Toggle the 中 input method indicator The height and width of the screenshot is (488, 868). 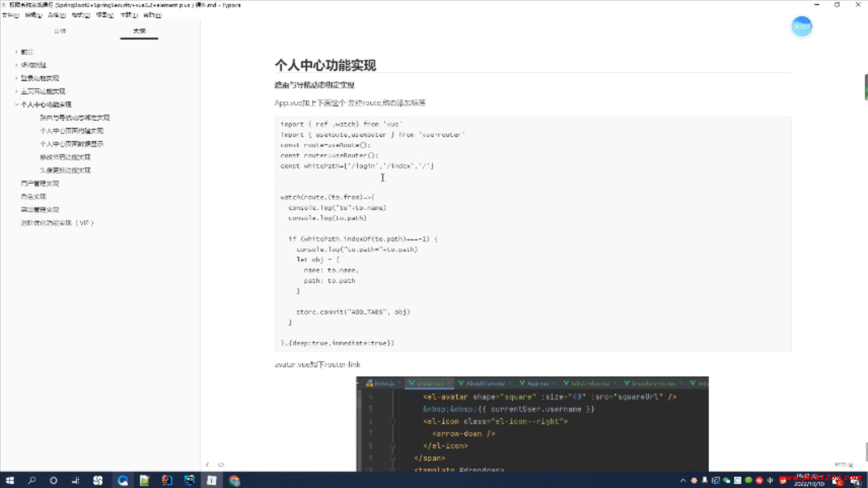coord(770,480)
